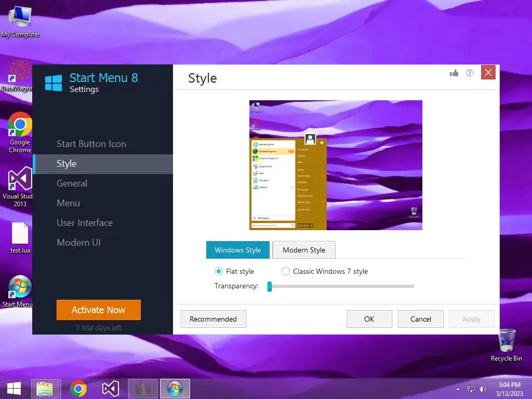Image resolution: width=532 pixels, height=399 pixels.
Task: Open Start Button Icon settings
Action: [x=91, y=144]
